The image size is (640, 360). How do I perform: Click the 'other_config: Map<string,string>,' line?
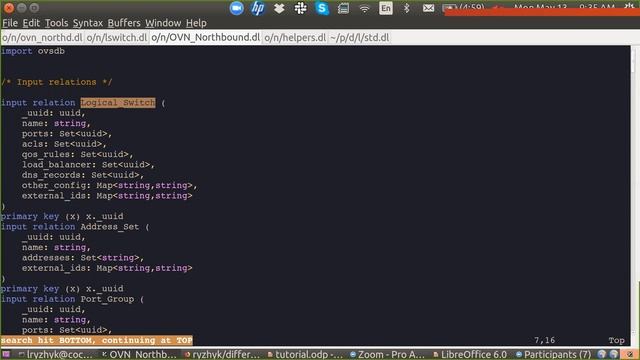(110, 185)
